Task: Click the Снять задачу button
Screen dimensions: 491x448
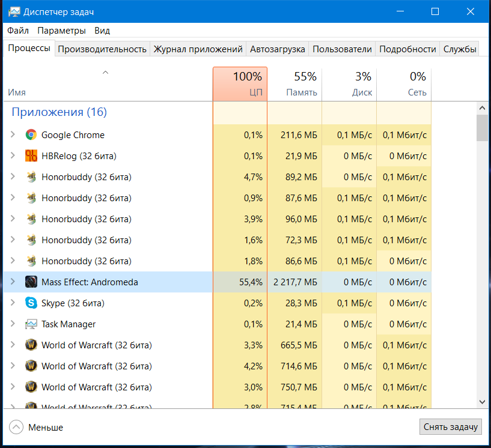Action: coord(451,427)
